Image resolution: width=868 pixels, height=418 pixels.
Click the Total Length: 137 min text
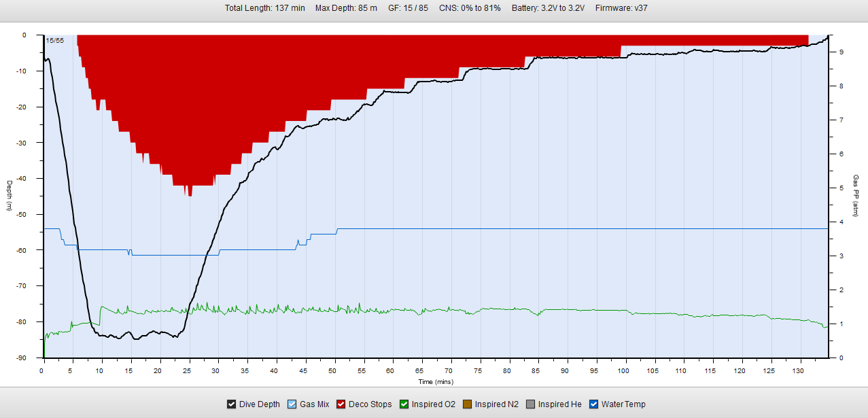265,8
